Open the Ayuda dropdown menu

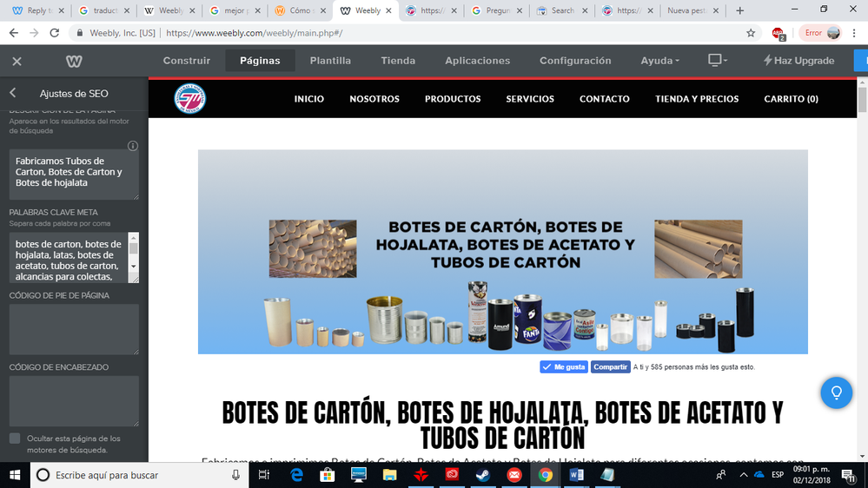659,60
